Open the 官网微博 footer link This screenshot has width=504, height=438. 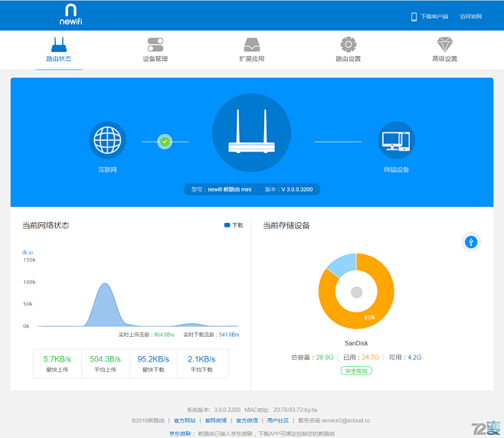(x=216, y=420)
